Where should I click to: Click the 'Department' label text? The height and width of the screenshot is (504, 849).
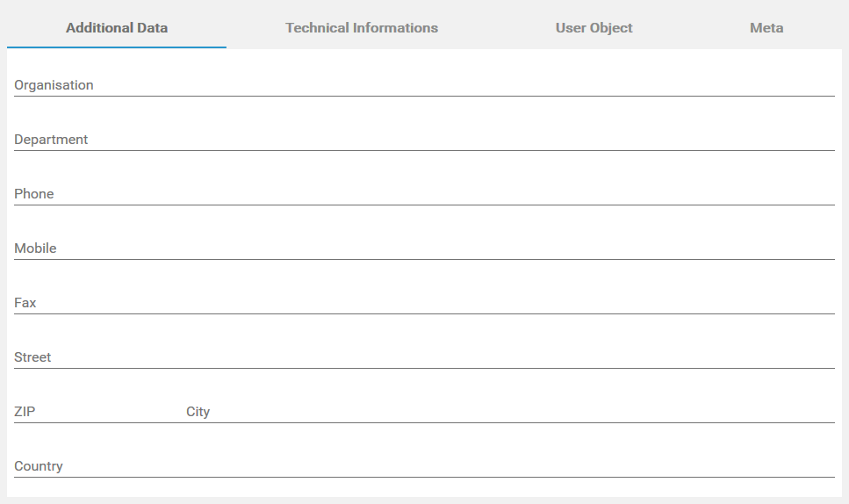tap(51, 140)
